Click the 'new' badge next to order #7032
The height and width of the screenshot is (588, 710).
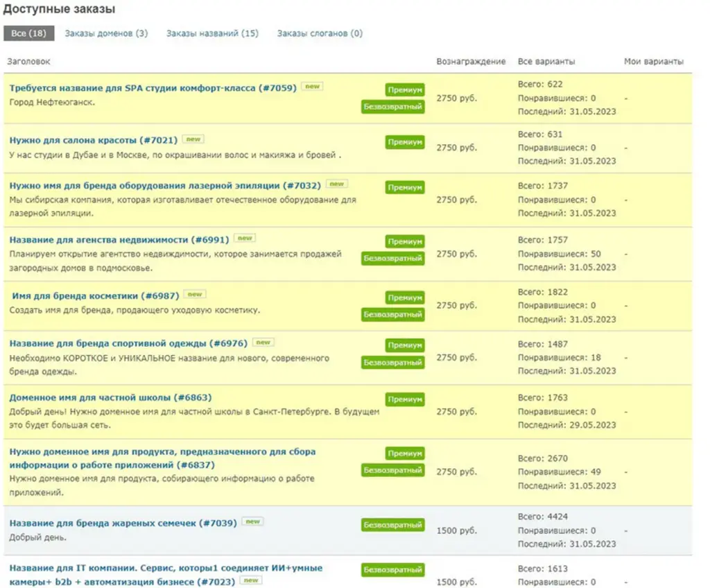[x=336, y=184]
